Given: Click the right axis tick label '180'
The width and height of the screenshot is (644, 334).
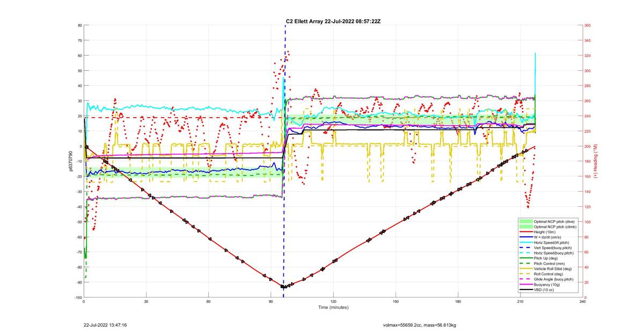Looking at the screenshot, I should coord(588,162).
